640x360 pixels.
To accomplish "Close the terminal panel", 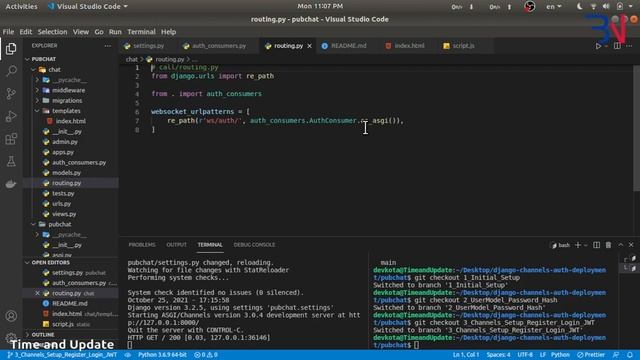I will (631, 245).
